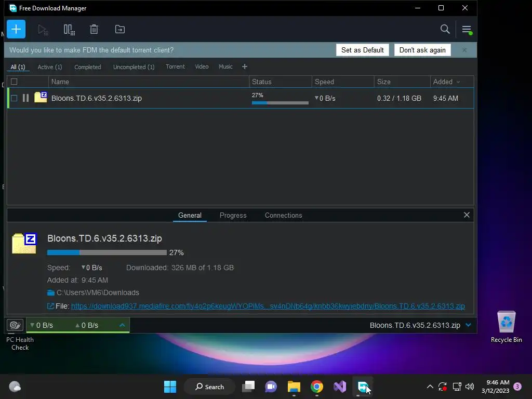Add a new filter tab with plus

(245, 67)
